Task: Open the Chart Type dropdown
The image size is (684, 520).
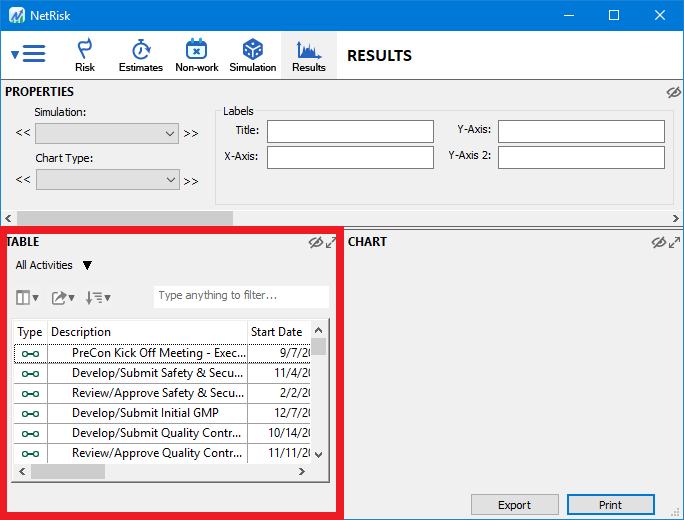Action: pyautogui.click(x=107, y=180)
